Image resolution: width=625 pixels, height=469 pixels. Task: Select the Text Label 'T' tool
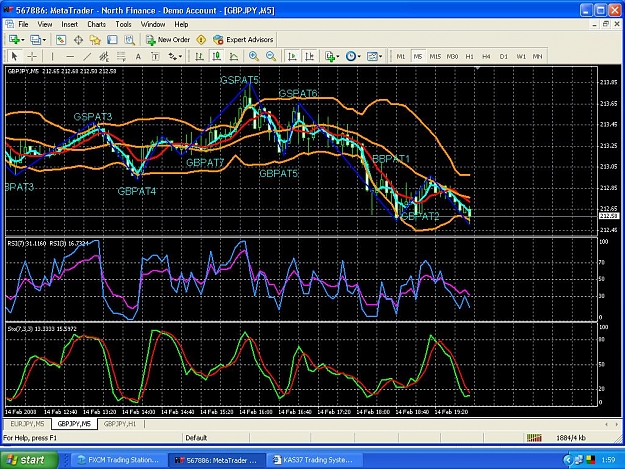[155, 57]
